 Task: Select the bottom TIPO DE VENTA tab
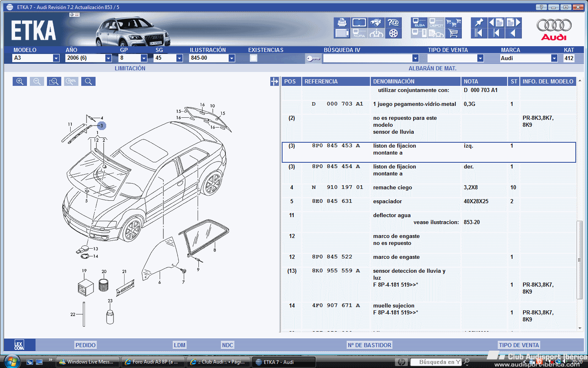pos(519,345)
